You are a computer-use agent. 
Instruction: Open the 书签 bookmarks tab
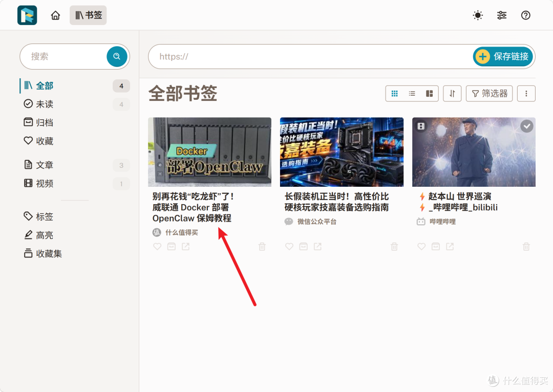[88, 15]
